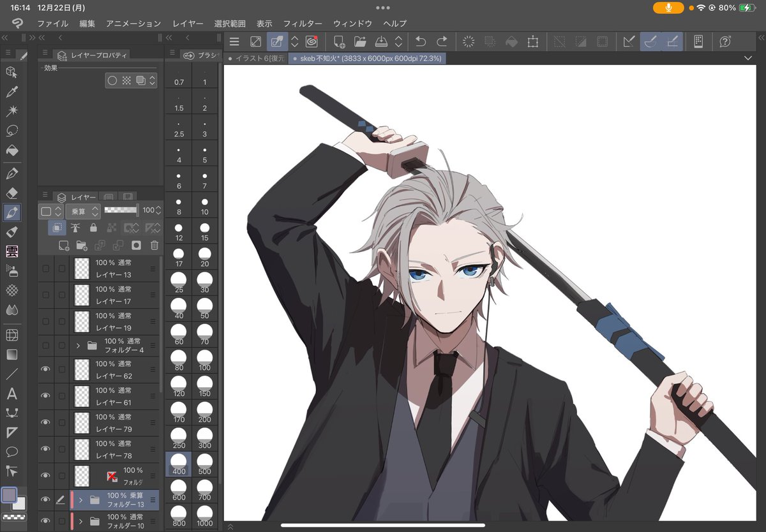Click the Open file folder icon

click(x=360, y=41)
